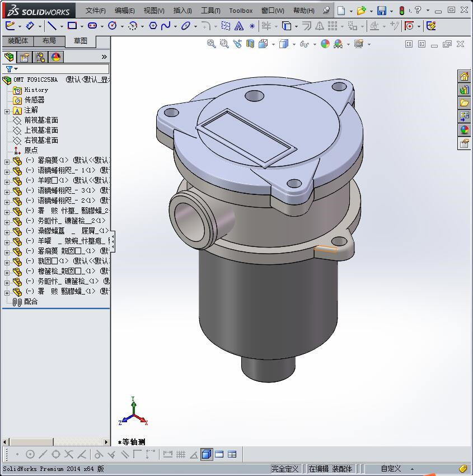Open the 编辑(E) menu
This screenshot has height=476, width=473.
[x=124, y=11]
